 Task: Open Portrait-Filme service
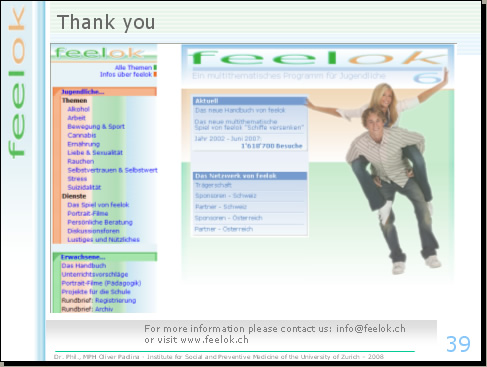coord(88,213)
